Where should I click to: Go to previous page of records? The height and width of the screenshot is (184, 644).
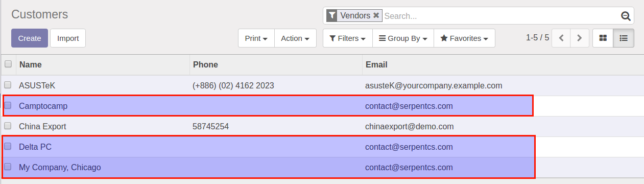pyautogui.click(x=561, y=38)
